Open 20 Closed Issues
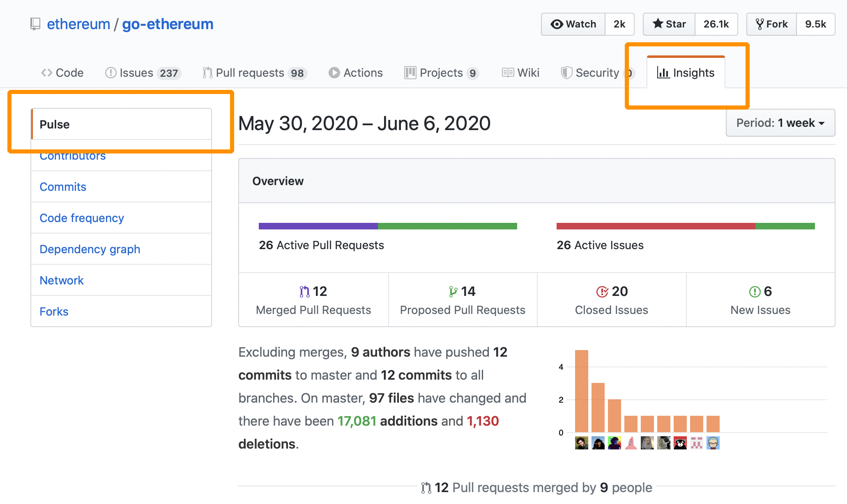The width and height of the screenshot is (847, 504). [612, 300]
